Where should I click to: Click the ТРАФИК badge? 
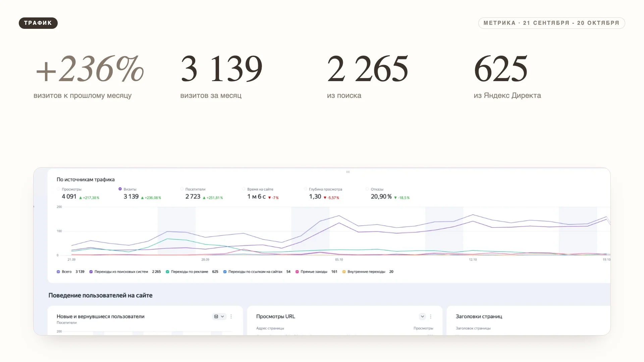click(x=38, y=23)
